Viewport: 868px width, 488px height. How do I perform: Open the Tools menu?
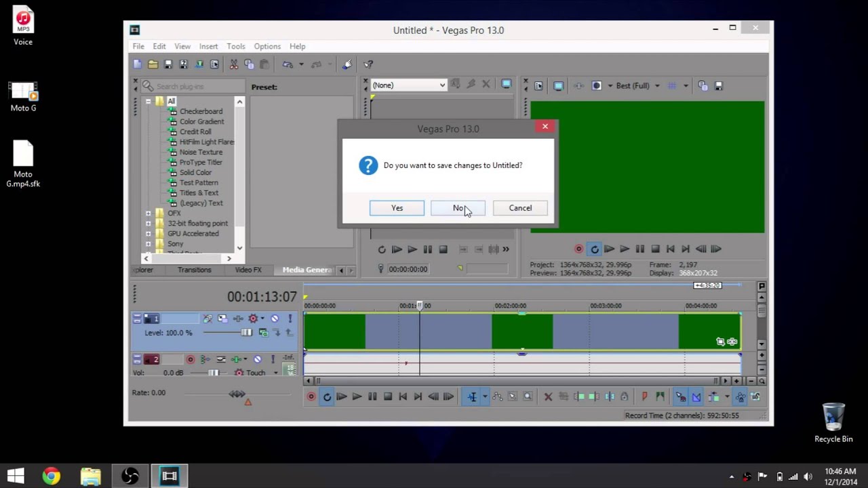tap(236, 46)
